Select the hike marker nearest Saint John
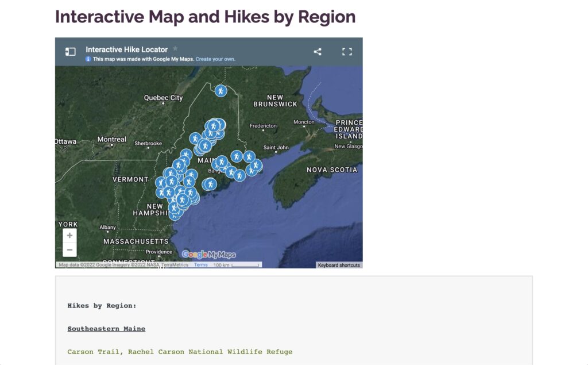Viewport: 588px width, 365px height. tap(249, 156)
